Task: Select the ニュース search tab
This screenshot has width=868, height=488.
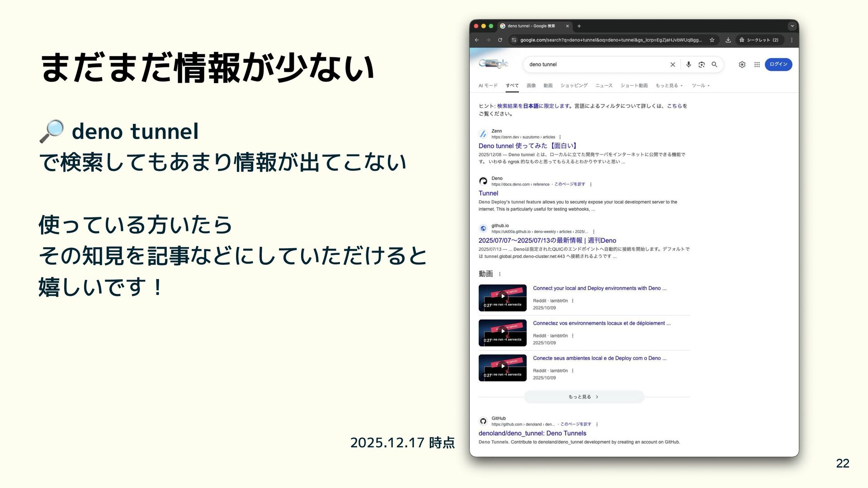Action: tap(604, 85)
